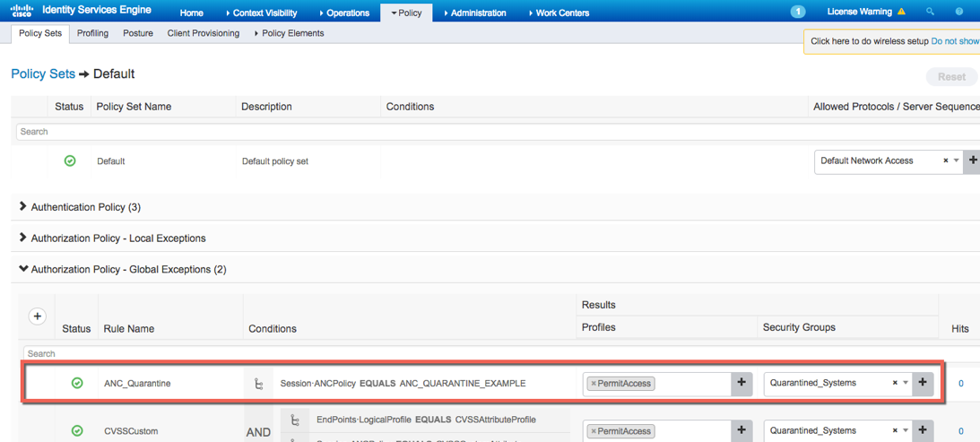Open Security Groups dropdown for CVSSCustom

[906, 431]
